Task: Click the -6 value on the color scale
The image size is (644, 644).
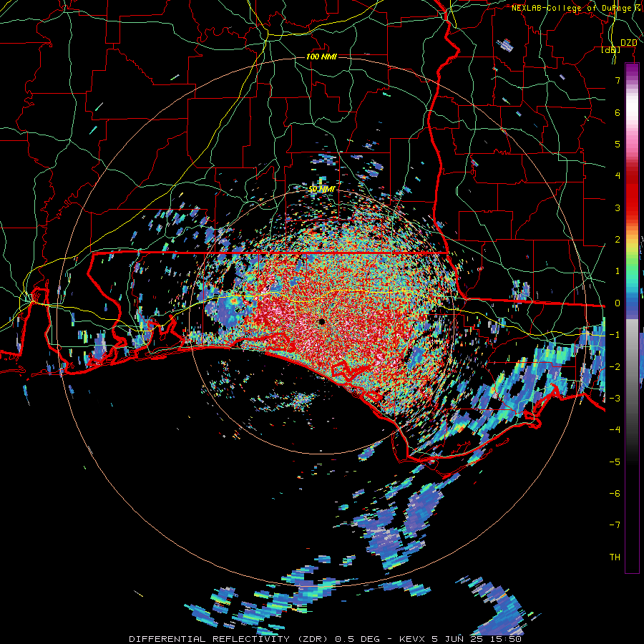Action: tap(615, 494)
